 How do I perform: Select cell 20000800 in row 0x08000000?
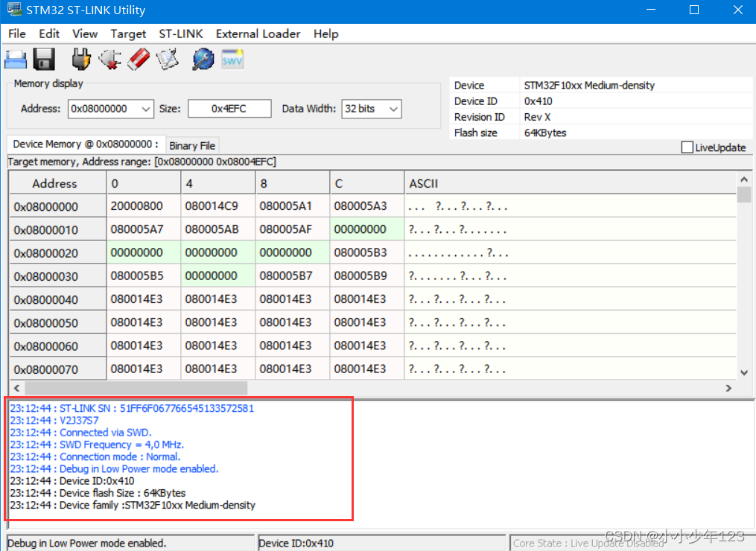click(144, 206)
